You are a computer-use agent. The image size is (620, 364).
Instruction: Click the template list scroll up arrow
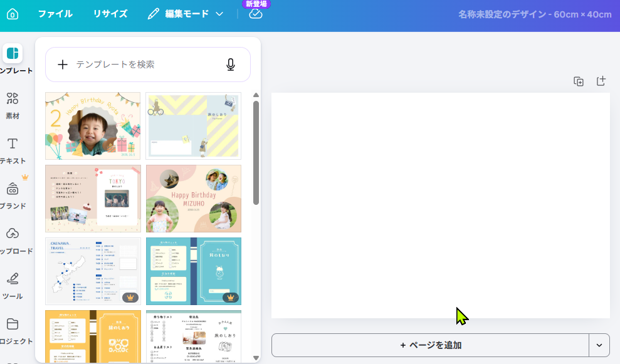click(x=256, y=95)
